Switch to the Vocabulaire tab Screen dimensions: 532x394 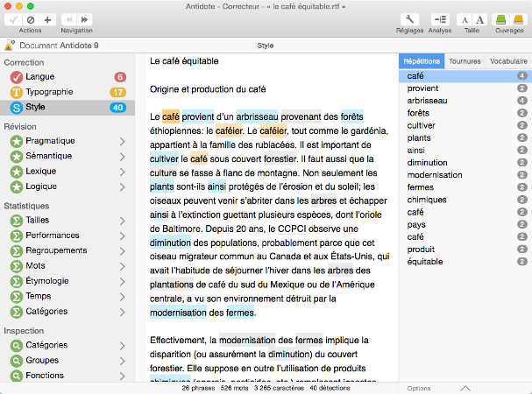click(507, 61)
